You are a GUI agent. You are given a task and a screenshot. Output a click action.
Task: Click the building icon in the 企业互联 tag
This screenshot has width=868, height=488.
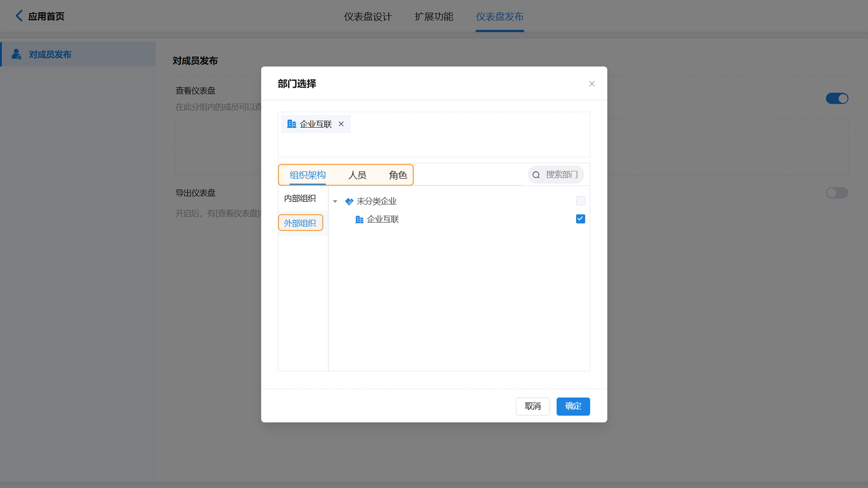[291, 124]
